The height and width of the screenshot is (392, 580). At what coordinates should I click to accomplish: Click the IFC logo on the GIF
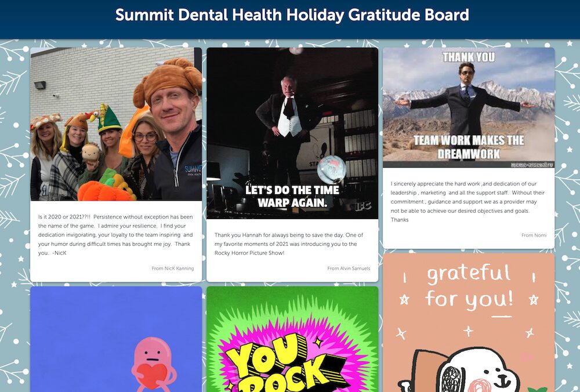(x=363, y=206)
